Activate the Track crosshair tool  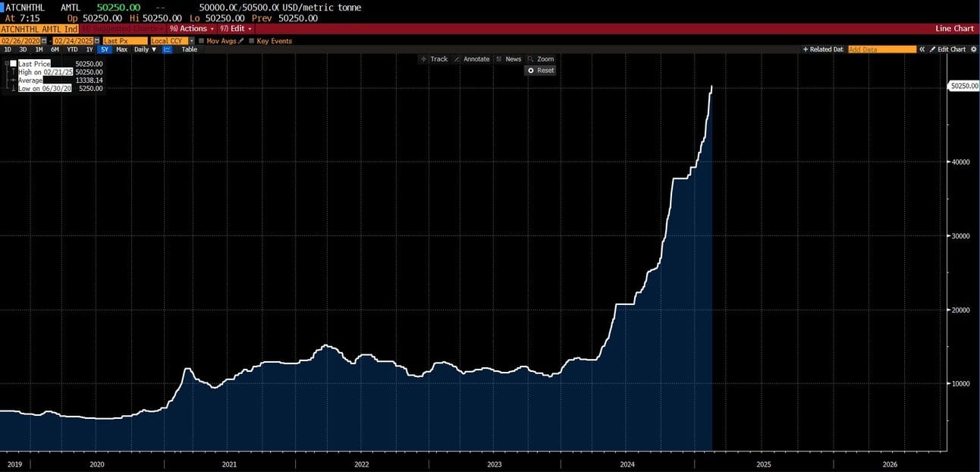point(434,59)
